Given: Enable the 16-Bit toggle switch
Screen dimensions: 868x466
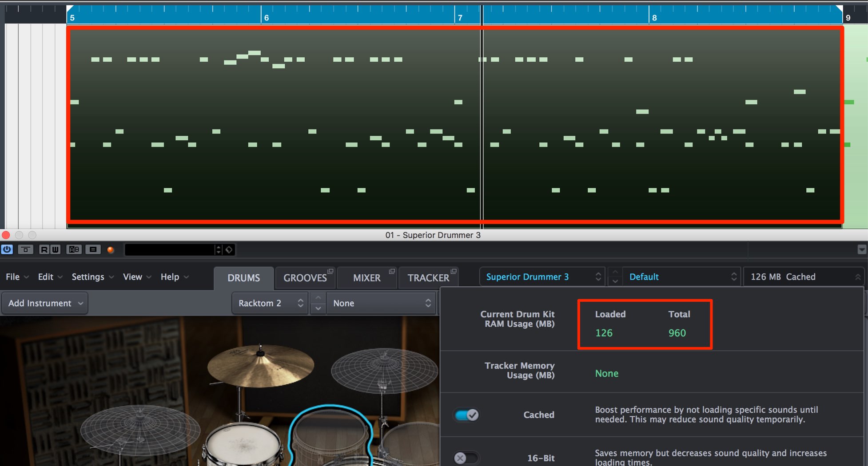Looking at the screenshot, I should (466, 458).
